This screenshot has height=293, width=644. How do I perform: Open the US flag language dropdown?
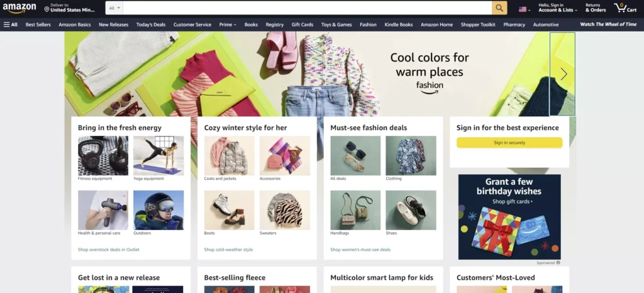525,9
